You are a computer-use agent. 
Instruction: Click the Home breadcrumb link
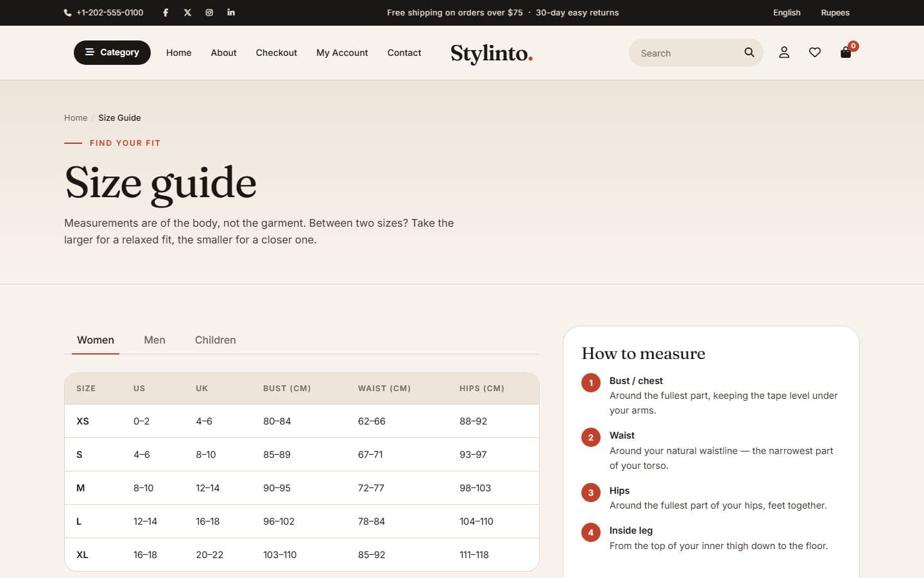(76, 118)
